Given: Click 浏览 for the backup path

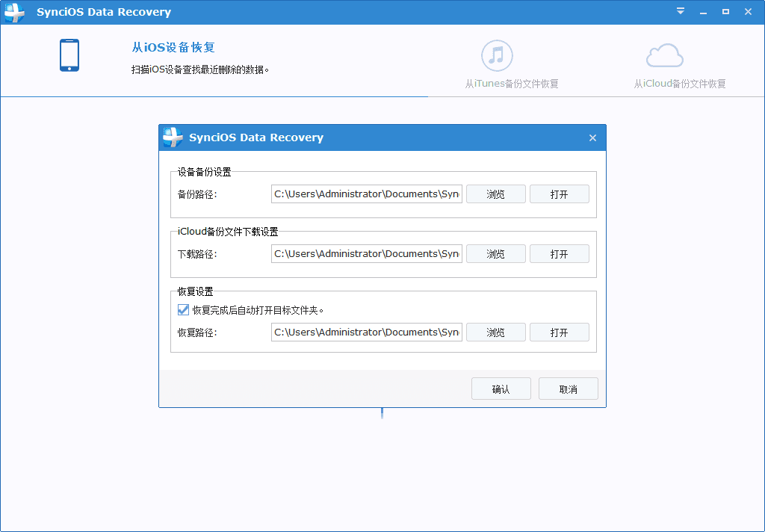Looking at the screenshot, I should click(496, 194).
